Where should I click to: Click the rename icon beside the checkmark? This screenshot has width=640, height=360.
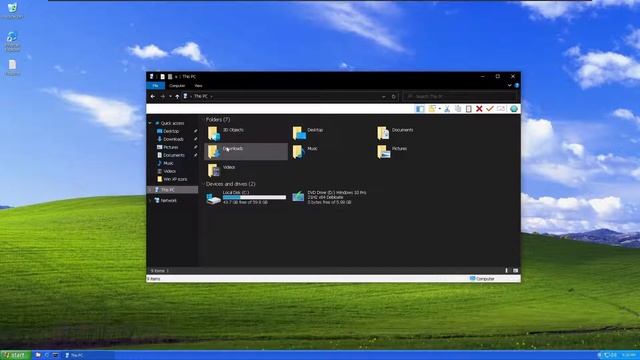tap(501, 109)
